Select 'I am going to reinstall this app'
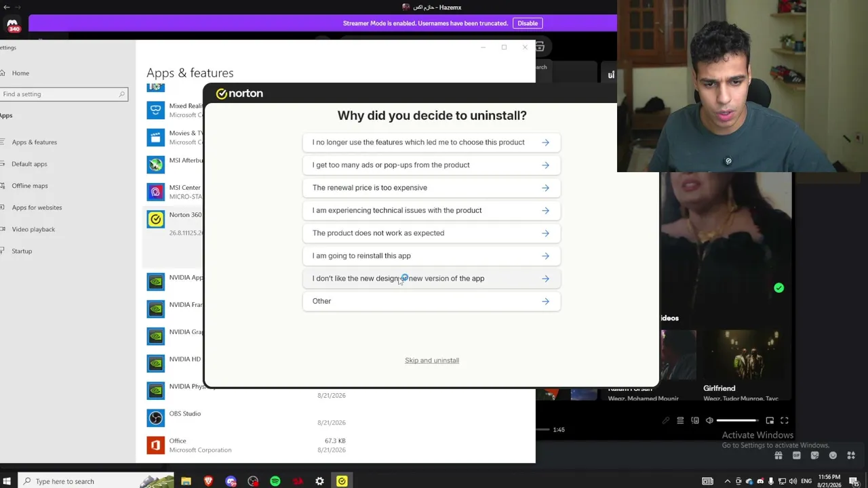868x488 pixels. 431,256
